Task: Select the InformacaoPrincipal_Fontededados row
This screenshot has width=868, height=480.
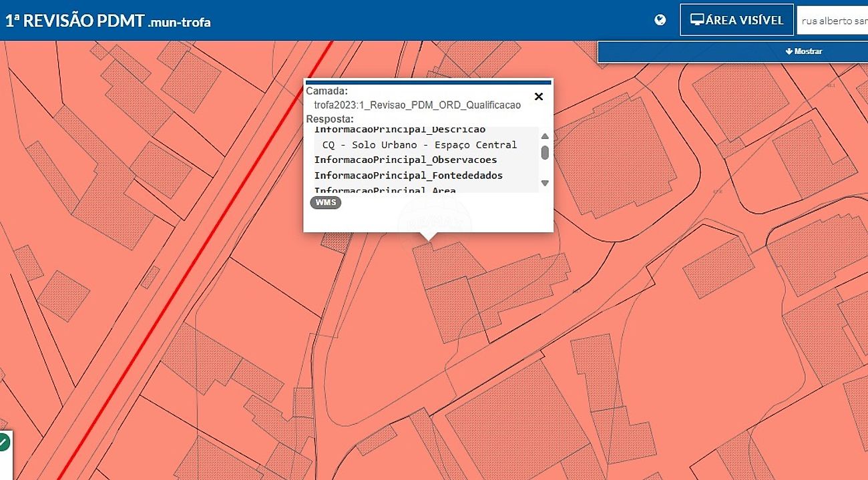Action: [x=408, y=176]
